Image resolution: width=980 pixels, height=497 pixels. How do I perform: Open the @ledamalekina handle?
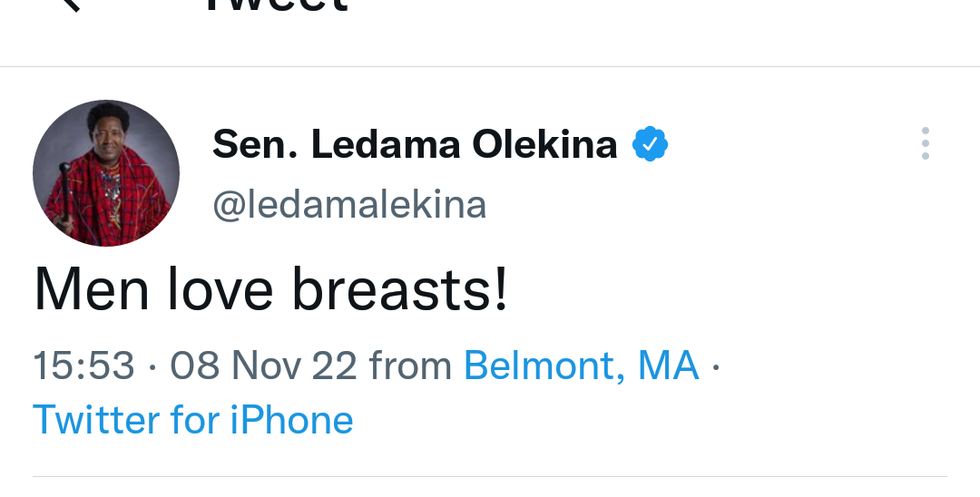(349, 205)
